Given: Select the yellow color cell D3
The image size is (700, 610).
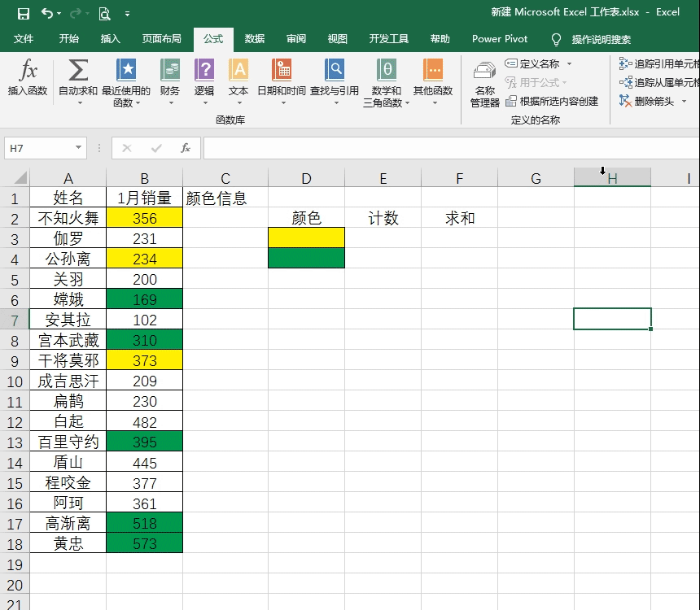Looking at the screenshot, I should point(306,237).
